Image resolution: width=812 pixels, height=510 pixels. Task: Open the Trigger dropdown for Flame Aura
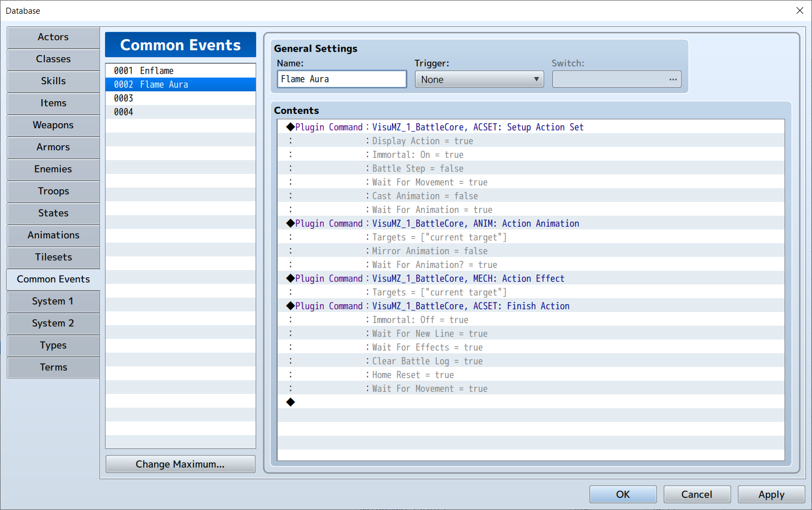click(478, 79)
